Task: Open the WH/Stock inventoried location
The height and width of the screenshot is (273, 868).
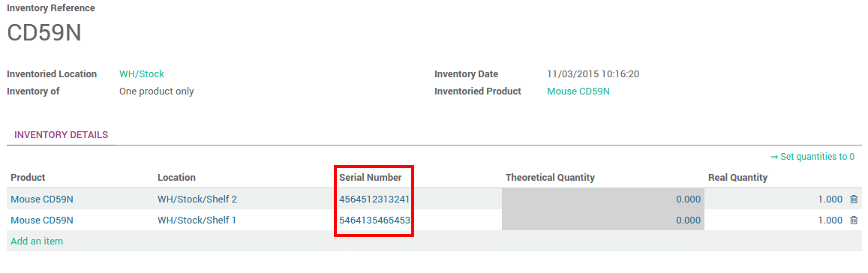Action: click(142, 73)
